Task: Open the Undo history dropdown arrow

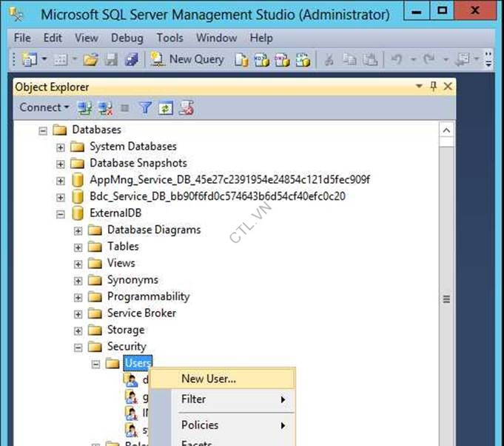Action: click(x=414, y=59)
